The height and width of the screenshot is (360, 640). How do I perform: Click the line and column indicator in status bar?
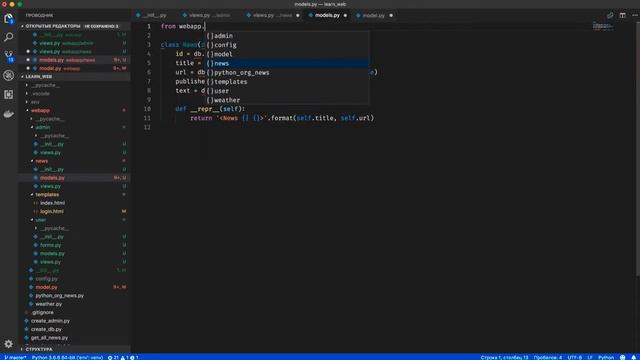click(504, 357)
